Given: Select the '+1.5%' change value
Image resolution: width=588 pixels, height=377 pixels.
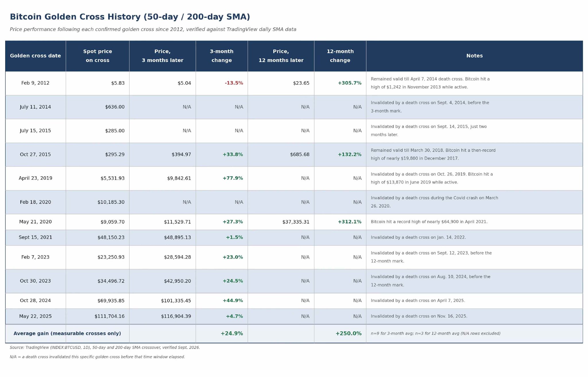Looking at the screenshot, I should click(234, 237).
